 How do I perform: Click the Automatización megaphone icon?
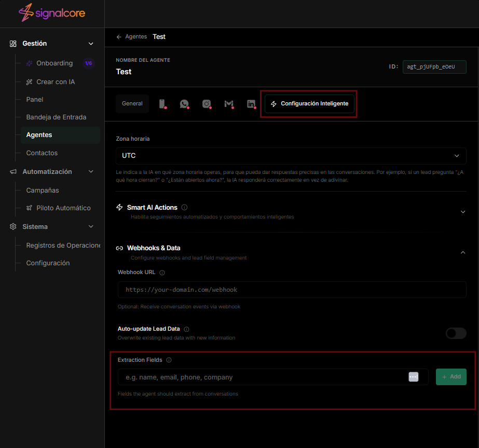[x=13, y=172]
